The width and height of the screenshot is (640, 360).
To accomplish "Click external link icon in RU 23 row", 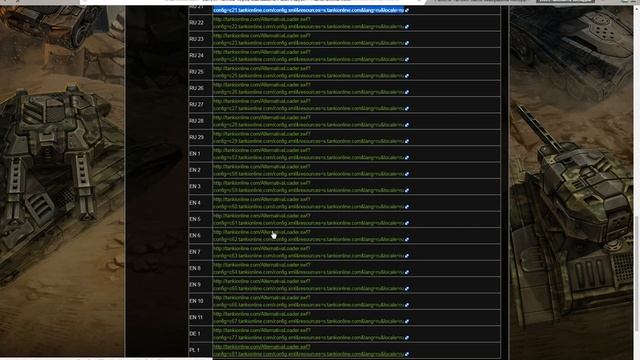I will click(407, 43).
